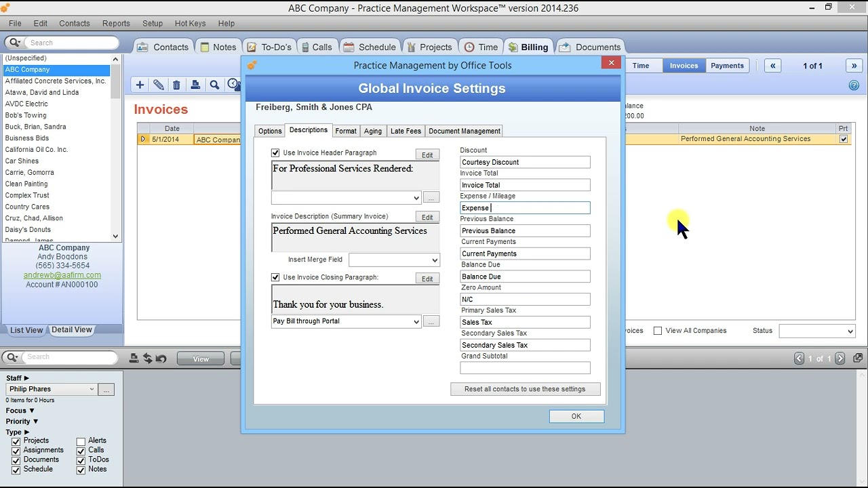The image size is (868, 488).
Task: Add a new invoice with plus icon
Action: tap(140, 85)
